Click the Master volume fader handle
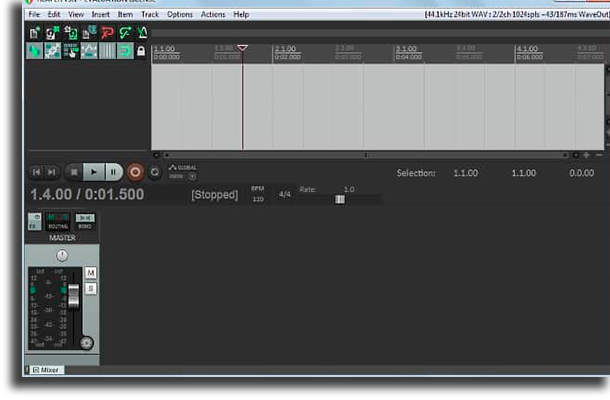This screenshot has width=610, height=400. click(x=74, y=295)
